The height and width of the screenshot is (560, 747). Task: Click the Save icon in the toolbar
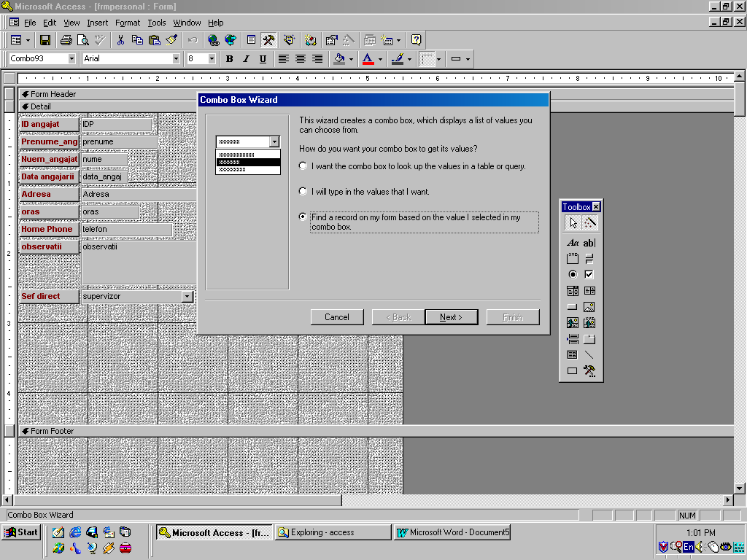(x=44, y=41)
